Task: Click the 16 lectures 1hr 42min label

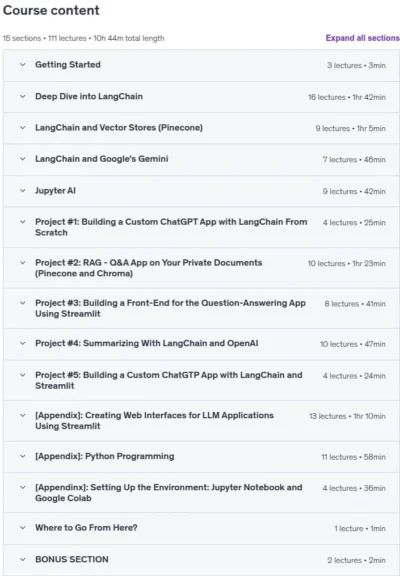Action: 347,97
